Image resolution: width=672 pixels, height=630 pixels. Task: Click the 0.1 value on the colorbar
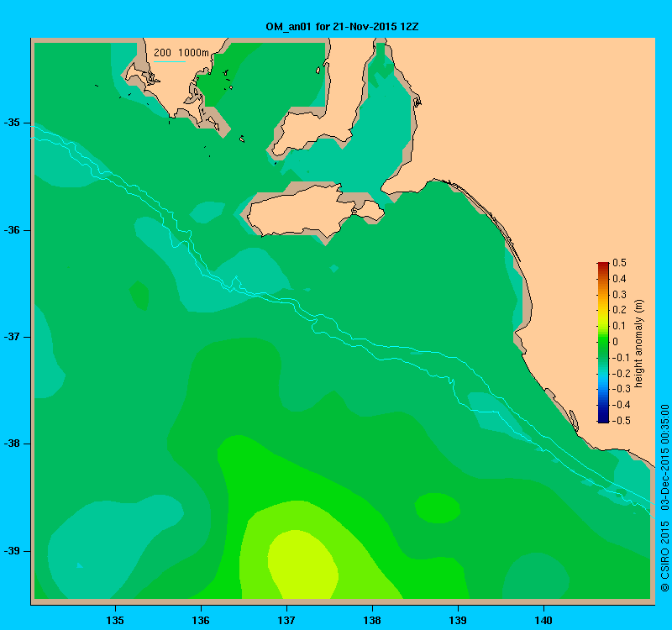[619, 326]
